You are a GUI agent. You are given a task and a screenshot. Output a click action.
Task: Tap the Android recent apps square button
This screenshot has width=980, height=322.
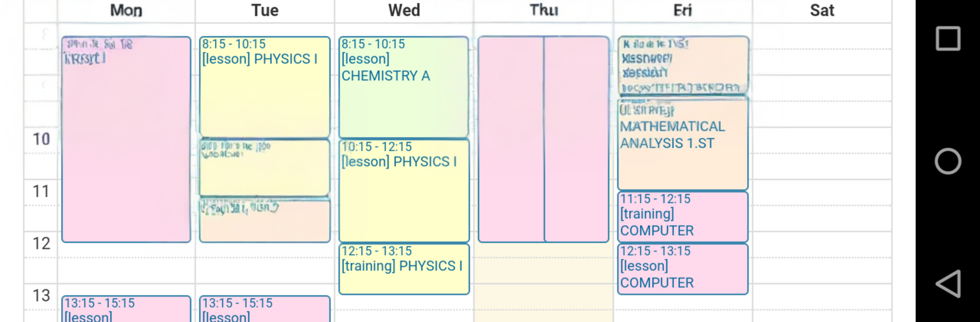(948, 39)
